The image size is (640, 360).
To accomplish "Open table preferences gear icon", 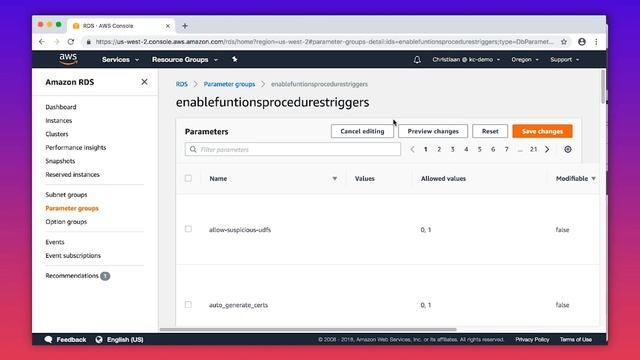I will pos(568,149).
